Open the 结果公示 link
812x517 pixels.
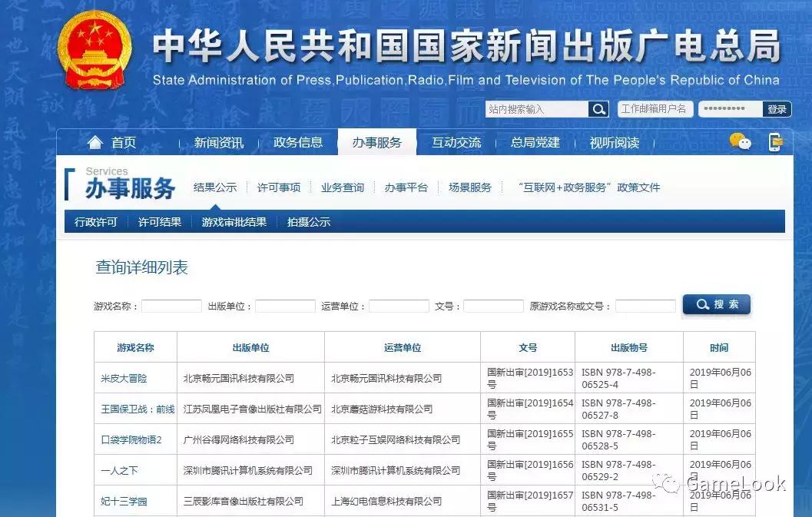tap(214, 187)
